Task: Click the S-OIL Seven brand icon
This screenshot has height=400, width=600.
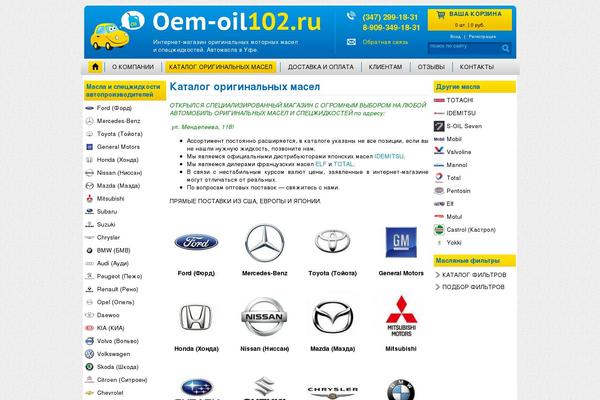Action: coord(439,126)
